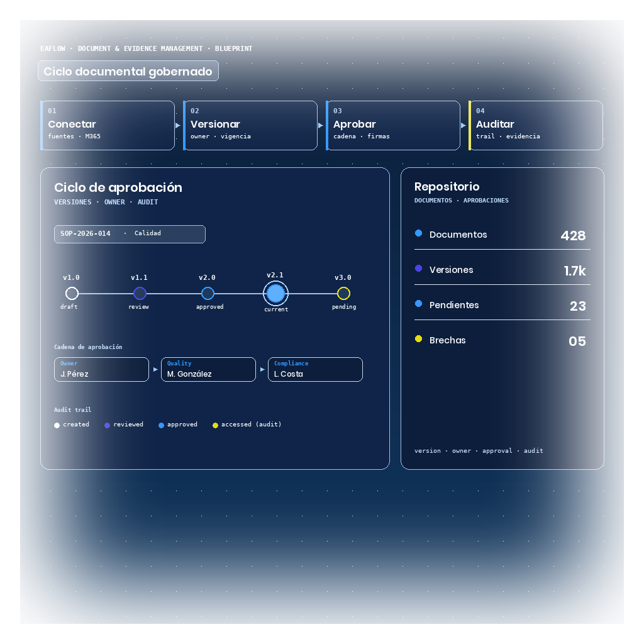Click the Versiones row label
The height and width of the screenshot is (644, 644).
pyautogui.click(x=451, y=270)
